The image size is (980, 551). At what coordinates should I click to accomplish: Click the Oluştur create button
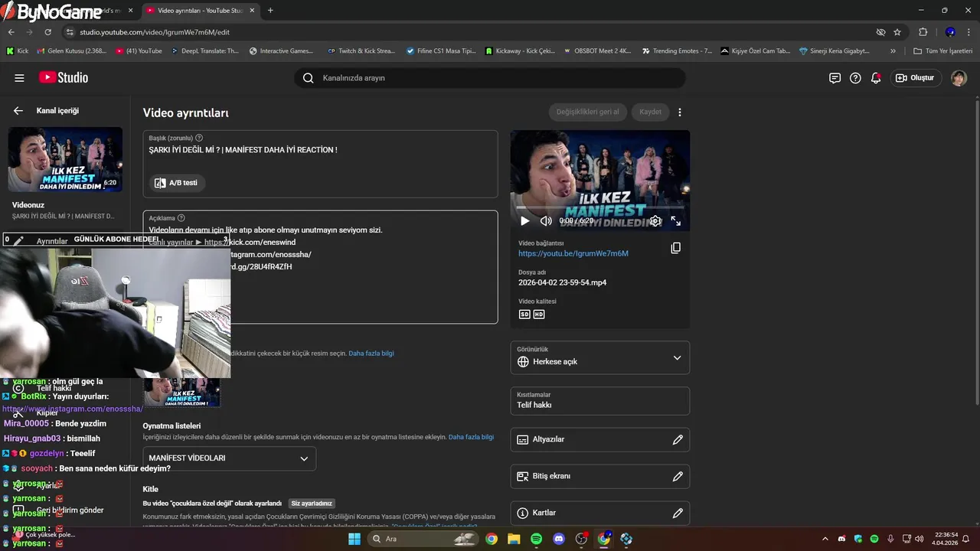pyautogui.click(x=915, y=78)
